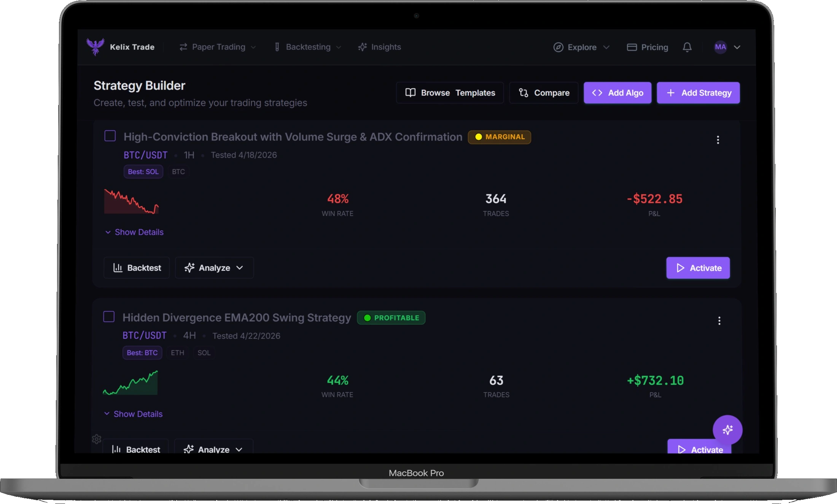Screen dimensions: 837x504
Task: Open Analyze dropdown for High-Conviction Breakout
Action: click(x=214, y=268)
